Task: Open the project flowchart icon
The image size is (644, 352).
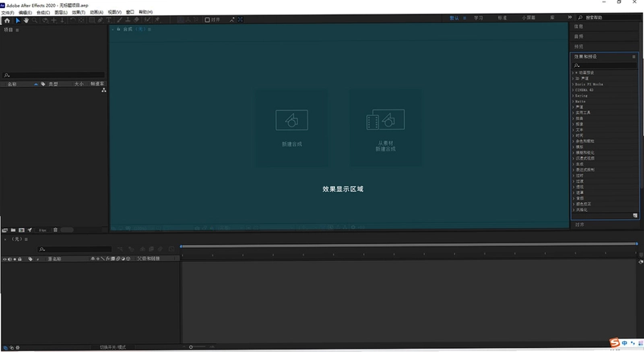Action: (x=104, y=90)
